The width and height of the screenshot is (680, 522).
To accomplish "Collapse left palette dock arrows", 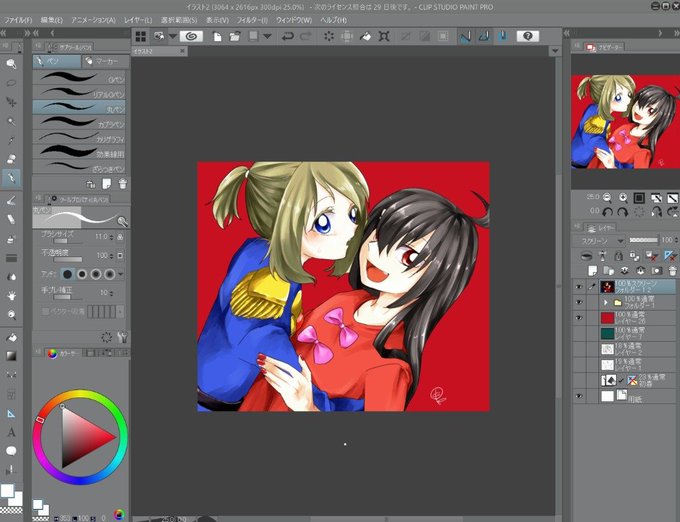I will pos(4,33).
